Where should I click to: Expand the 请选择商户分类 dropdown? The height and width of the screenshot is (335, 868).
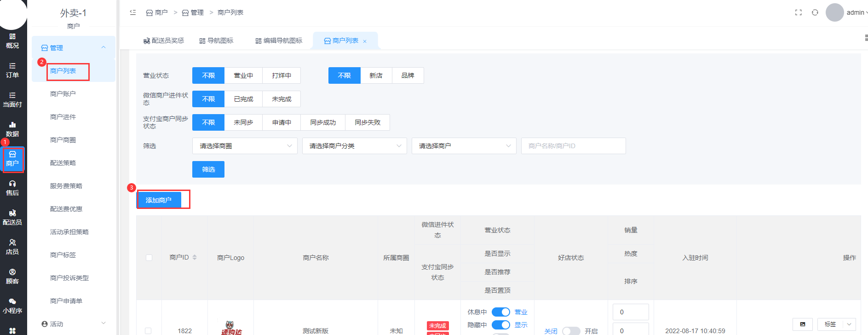pyautogui.click(x=354, y=146)
